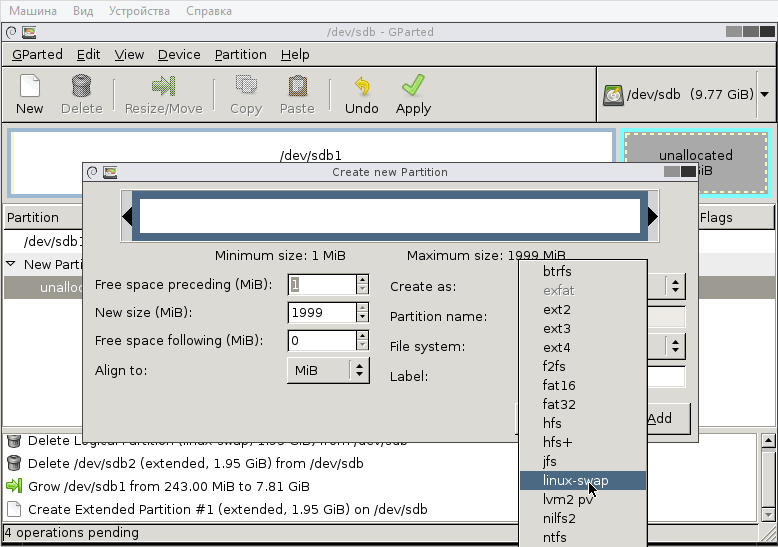Screen dimensions: 778x547
Task: Choose ext4 in the file system list
Action: [x=583, y=347]
